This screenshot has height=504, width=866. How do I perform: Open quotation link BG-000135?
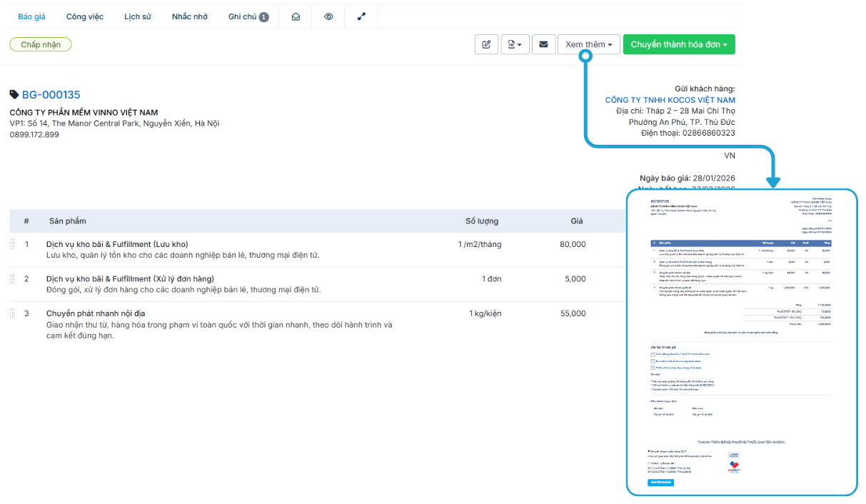[51, 94]
